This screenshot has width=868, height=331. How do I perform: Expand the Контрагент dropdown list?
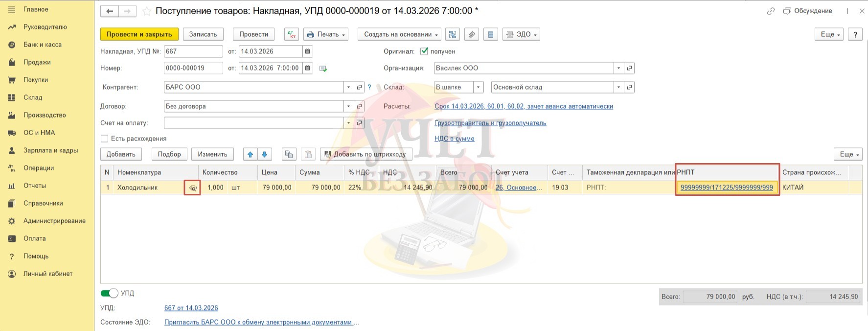[x=348, y=87]
